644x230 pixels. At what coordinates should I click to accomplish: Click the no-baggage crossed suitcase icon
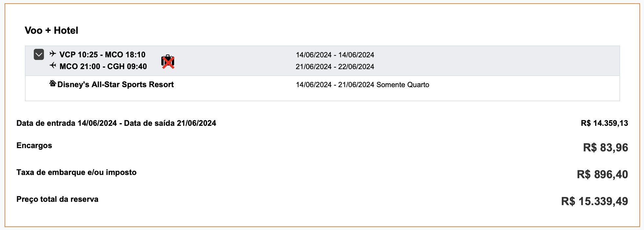point(168,62)
